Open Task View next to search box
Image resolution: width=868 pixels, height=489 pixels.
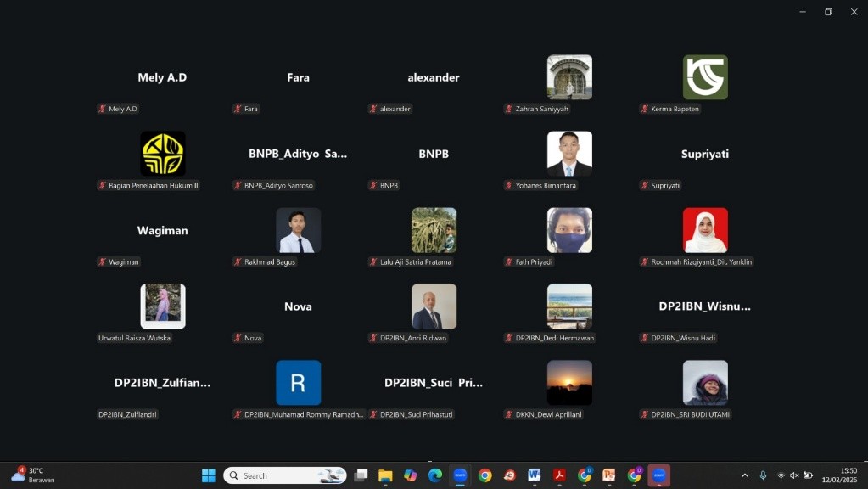(361, 475)
